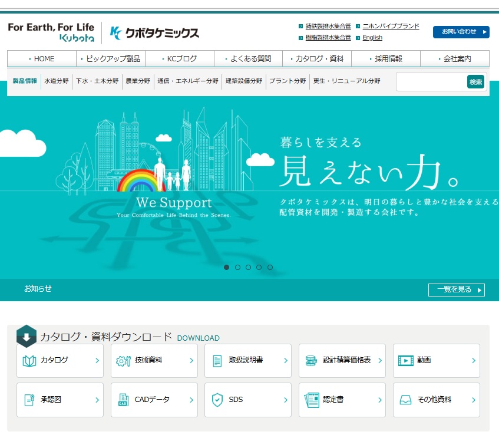Click the 技術資料 gear icon
The width and height of the screenshot is (499, 448).
click(x=123, y=361)
